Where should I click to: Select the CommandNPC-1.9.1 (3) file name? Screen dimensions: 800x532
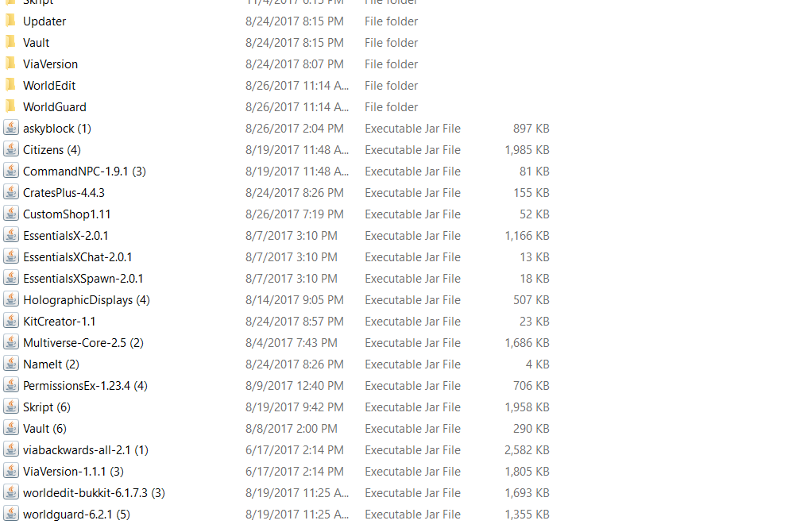click(x=85, y=172)
